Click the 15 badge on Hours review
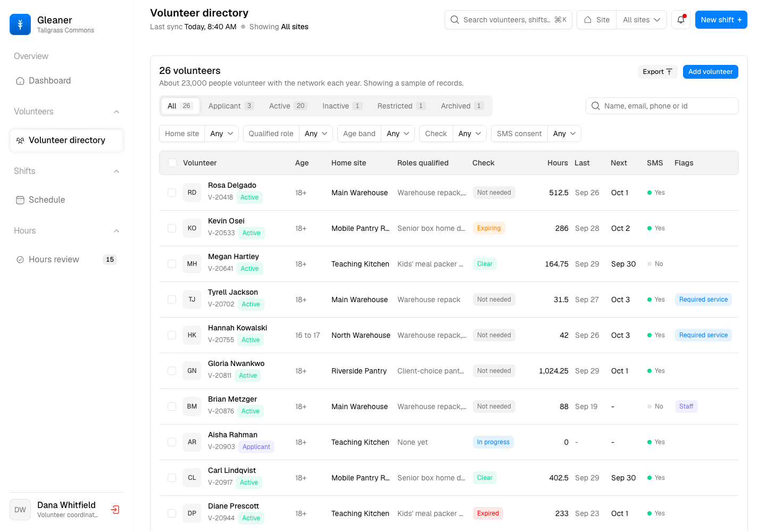 coord(110,260)
